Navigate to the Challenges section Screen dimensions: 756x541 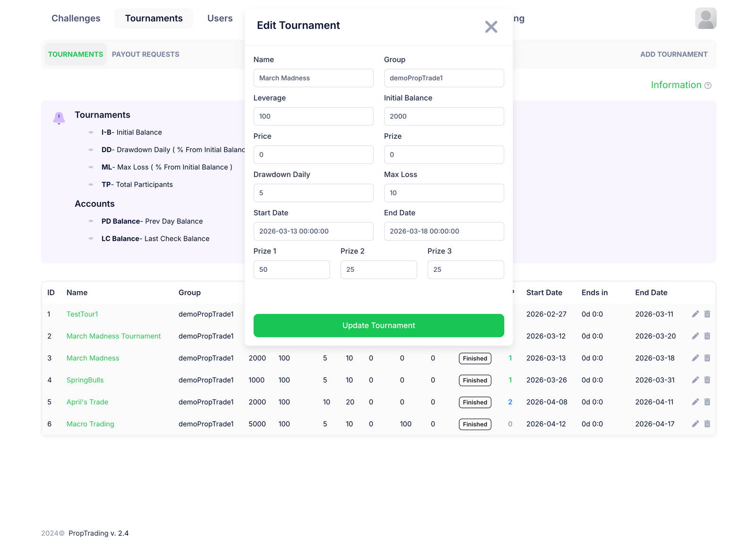(76, 18)
